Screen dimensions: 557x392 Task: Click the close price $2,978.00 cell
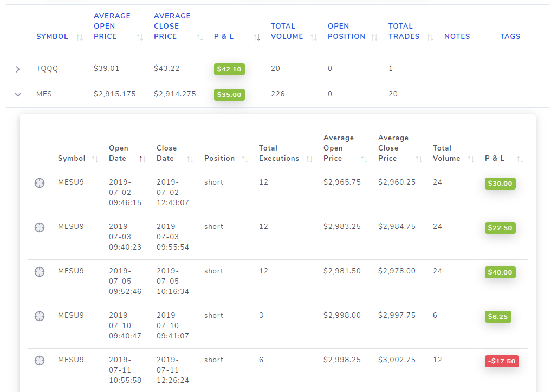(397, 271)
